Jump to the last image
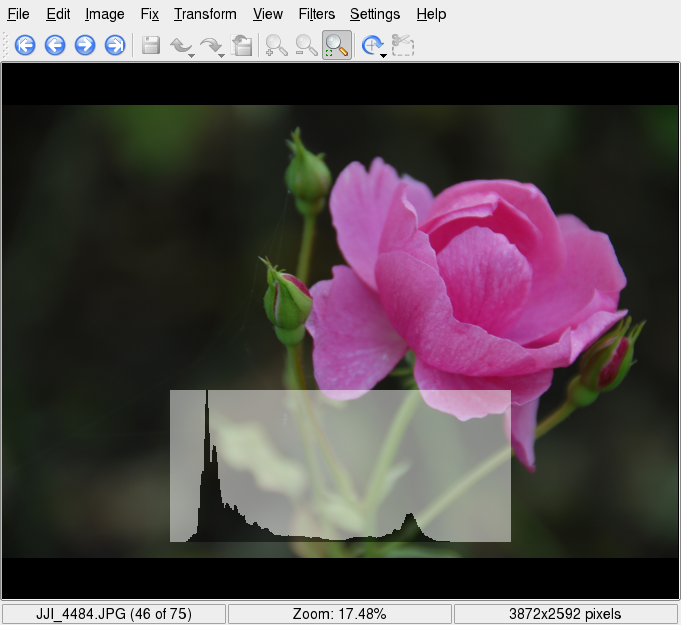The image size is (681, 625). point(115,45)
